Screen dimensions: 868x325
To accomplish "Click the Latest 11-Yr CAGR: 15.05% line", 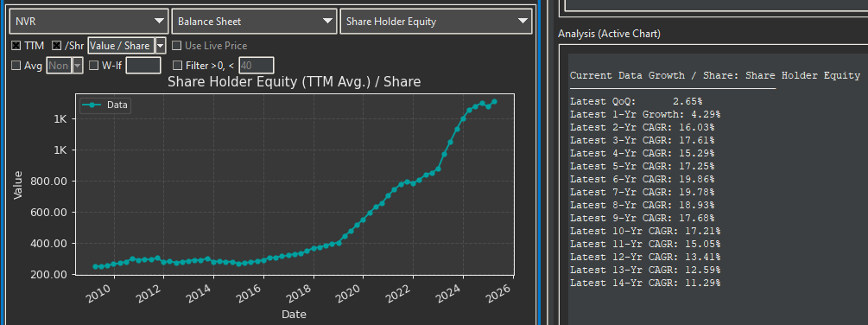I will [645, 244].
